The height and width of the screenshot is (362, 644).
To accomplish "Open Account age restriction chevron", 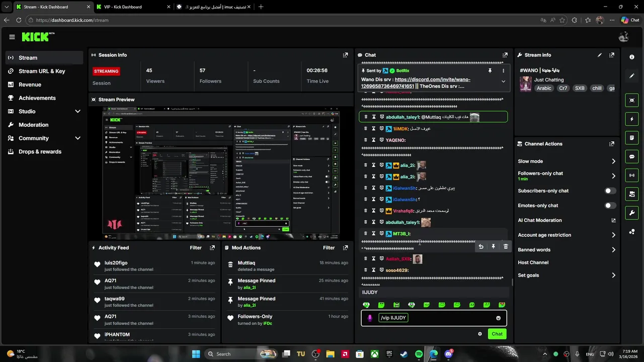I will click(x=613, y=235).
